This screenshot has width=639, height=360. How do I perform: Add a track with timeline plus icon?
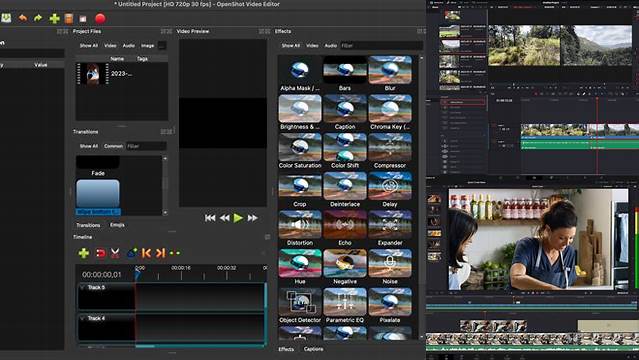click(x=84, y=253)
